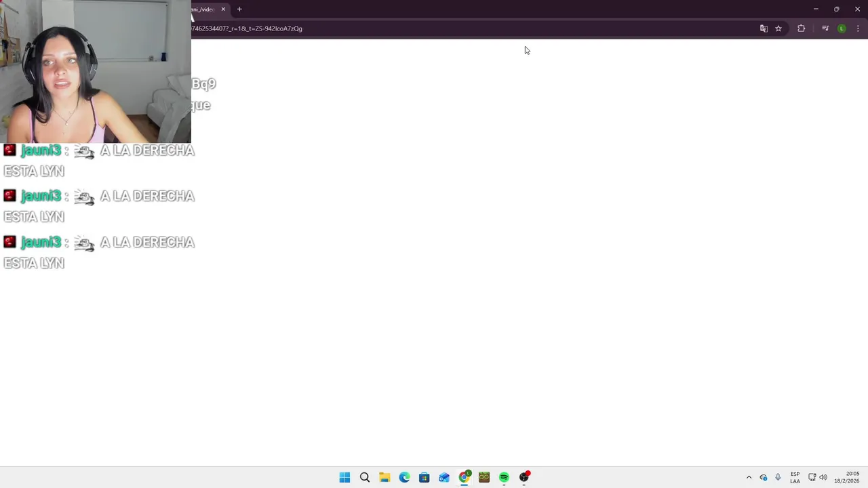Screen dimensions: 868x488
Task: Click the webcam overlay thumbnail
Action: pos(96,71)
